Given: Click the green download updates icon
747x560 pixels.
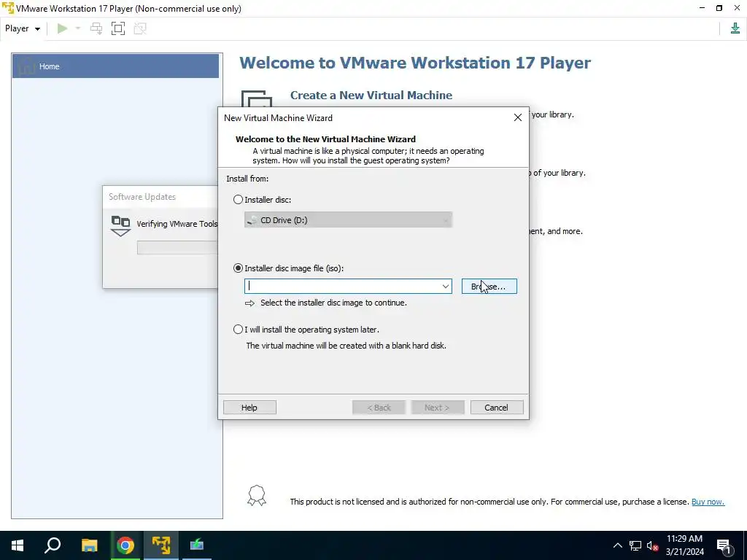Looking at the screenshot, I should pos(735,28).
